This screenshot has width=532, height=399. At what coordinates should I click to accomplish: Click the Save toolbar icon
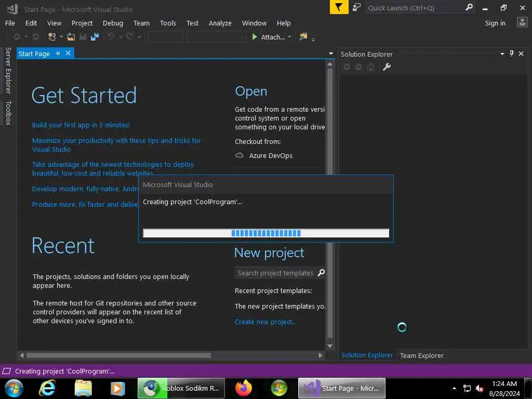tap(83, 37)
